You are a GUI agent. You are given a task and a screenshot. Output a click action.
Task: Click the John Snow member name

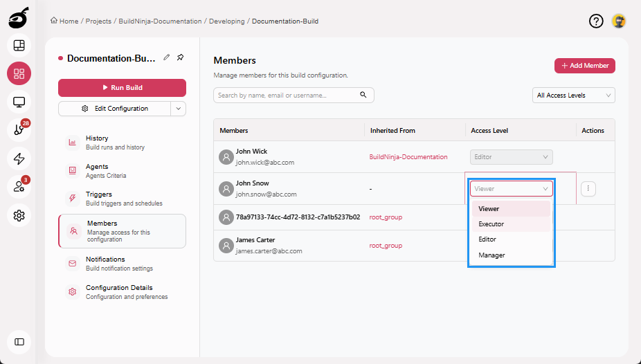[x=252, y=183]
